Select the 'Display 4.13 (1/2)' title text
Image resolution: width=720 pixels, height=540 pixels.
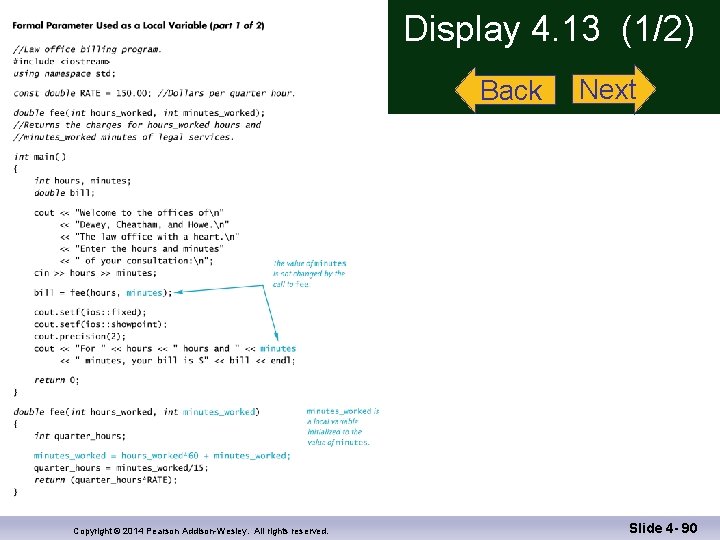[x=549, y=28]
